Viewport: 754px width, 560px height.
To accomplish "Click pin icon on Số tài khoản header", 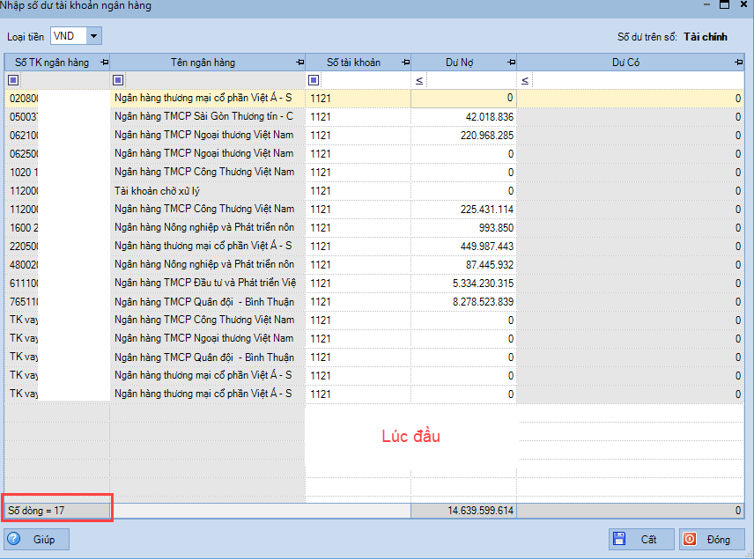I will point(405,63).
